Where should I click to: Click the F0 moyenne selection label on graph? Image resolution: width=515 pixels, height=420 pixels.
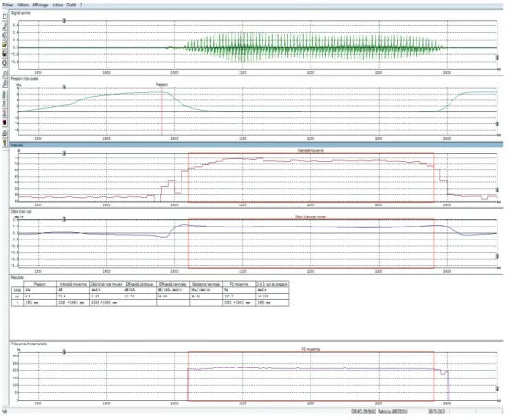point(310,349)
